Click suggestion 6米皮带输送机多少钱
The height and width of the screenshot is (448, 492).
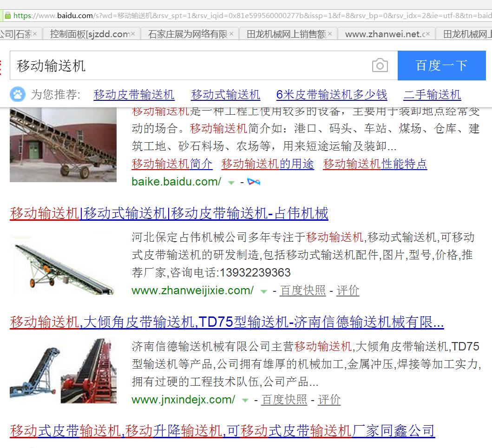332,94
